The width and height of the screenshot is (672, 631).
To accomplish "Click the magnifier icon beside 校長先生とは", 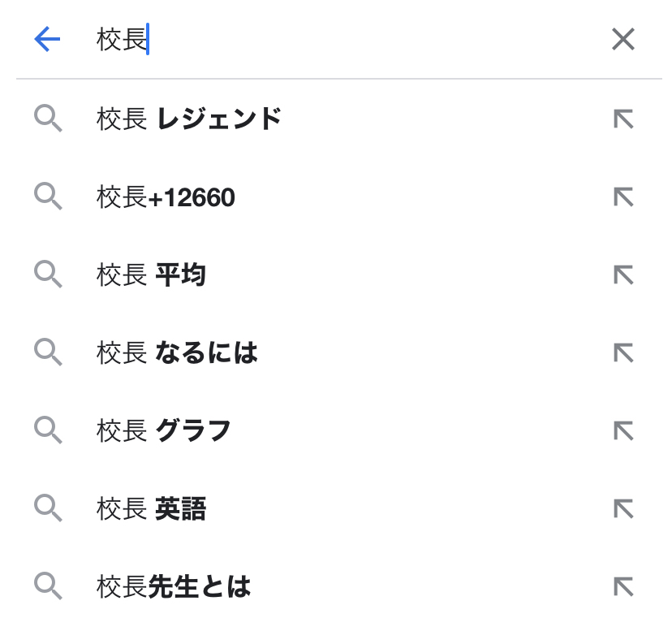I will [x=48, y=587].
